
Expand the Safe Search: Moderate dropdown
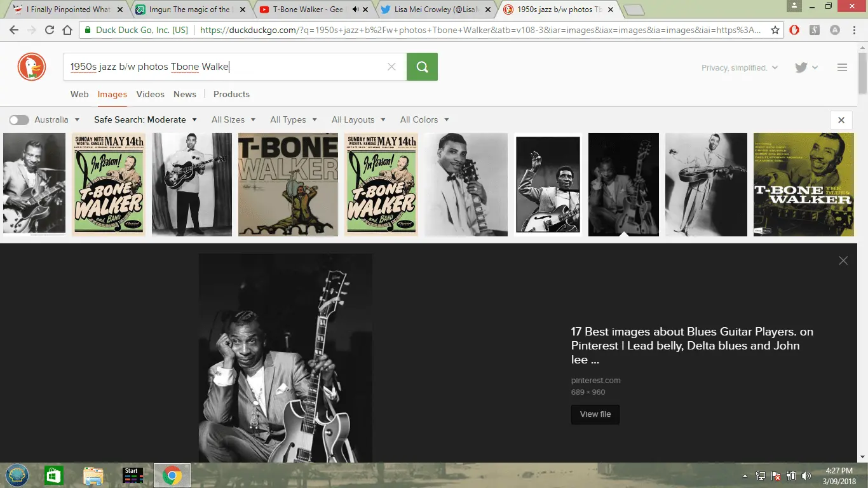146,119
